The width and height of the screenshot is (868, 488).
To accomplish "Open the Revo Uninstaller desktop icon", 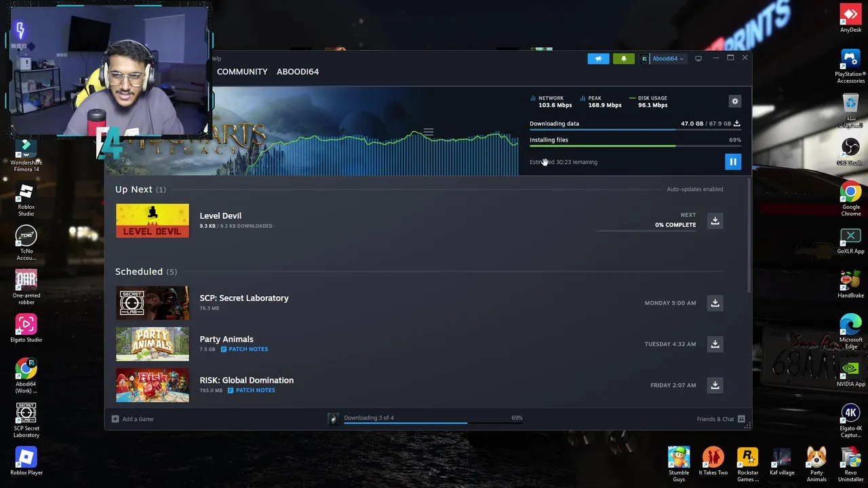I will point(850,464).
